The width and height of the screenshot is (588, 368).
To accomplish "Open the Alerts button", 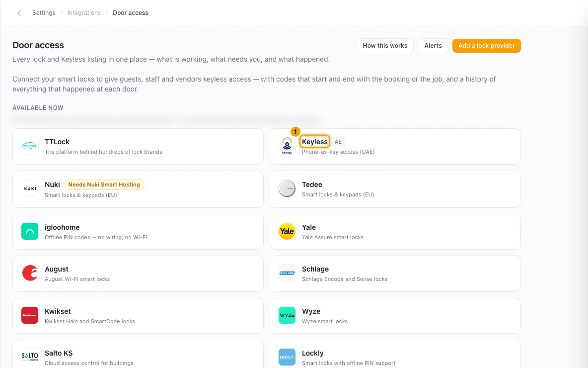I will pos(433,46).
